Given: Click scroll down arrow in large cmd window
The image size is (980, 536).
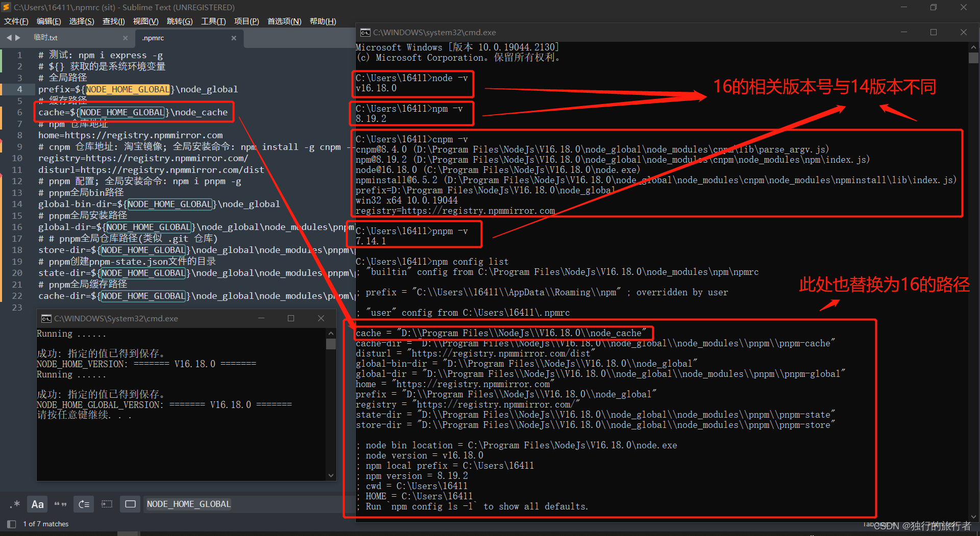Looking at the screenshot, I should click(973, 516).
